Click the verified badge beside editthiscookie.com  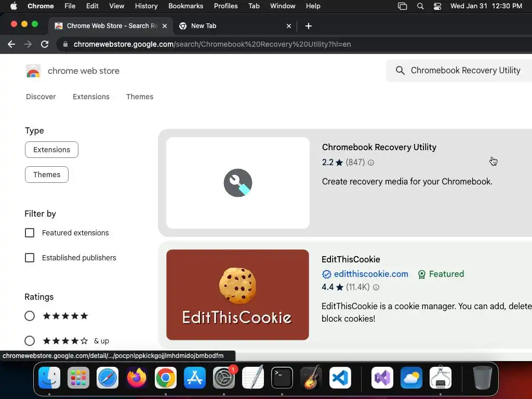point(326,274)
